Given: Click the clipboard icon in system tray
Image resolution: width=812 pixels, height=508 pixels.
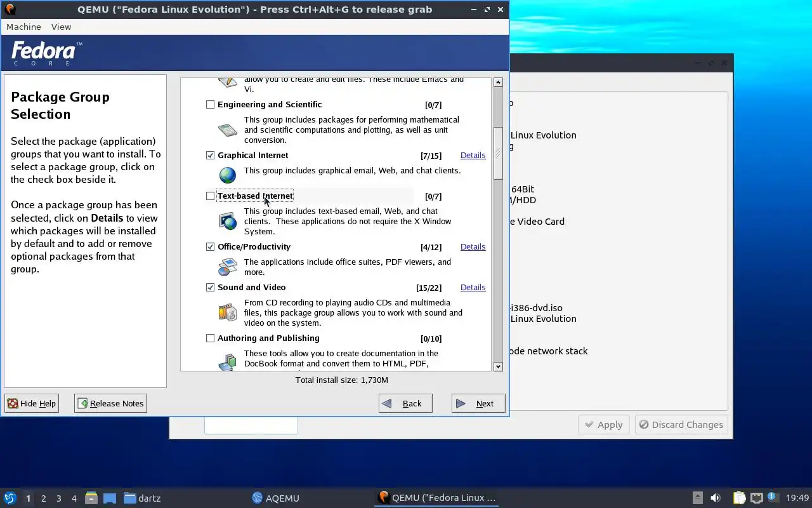Looking at the screenshot, I should coord(739,498).
